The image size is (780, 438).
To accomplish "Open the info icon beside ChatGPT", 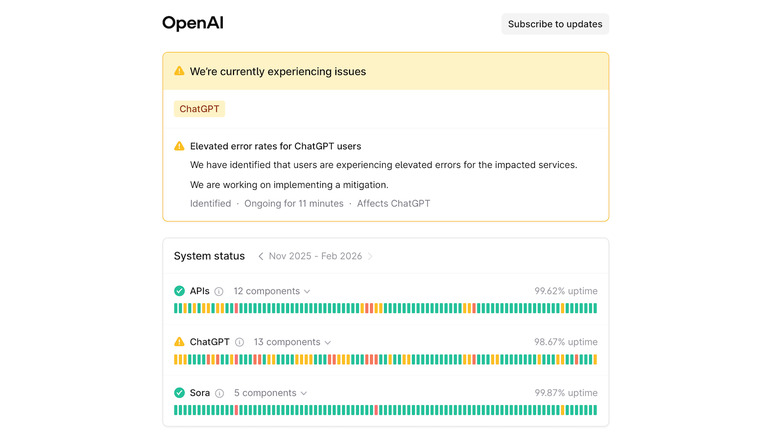I will click(239, 343).
